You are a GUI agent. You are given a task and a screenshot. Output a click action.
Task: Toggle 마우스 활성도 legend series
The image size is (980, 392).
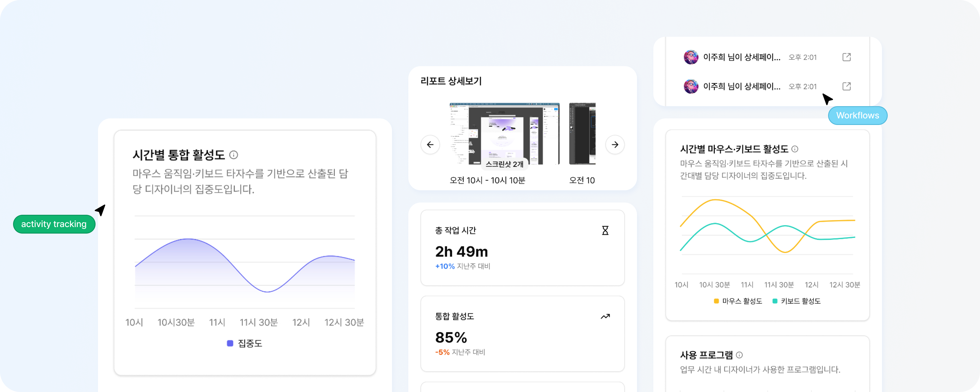tap(738, 301)
